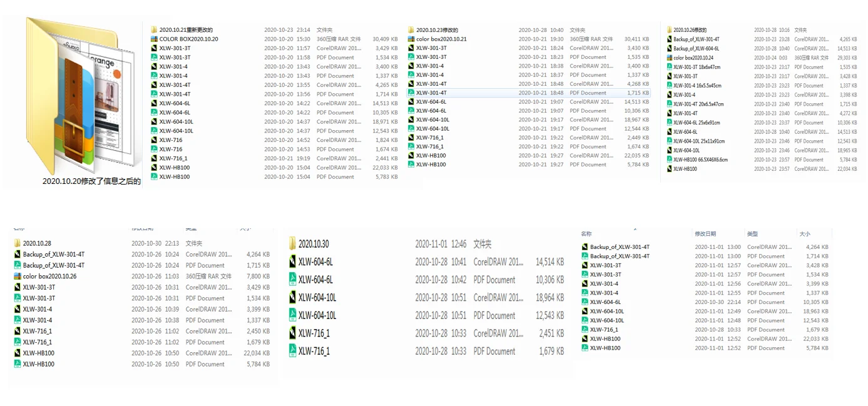Click the archive icon of color box2020.10.24
The image size is (868, 406).
[669, 58]
